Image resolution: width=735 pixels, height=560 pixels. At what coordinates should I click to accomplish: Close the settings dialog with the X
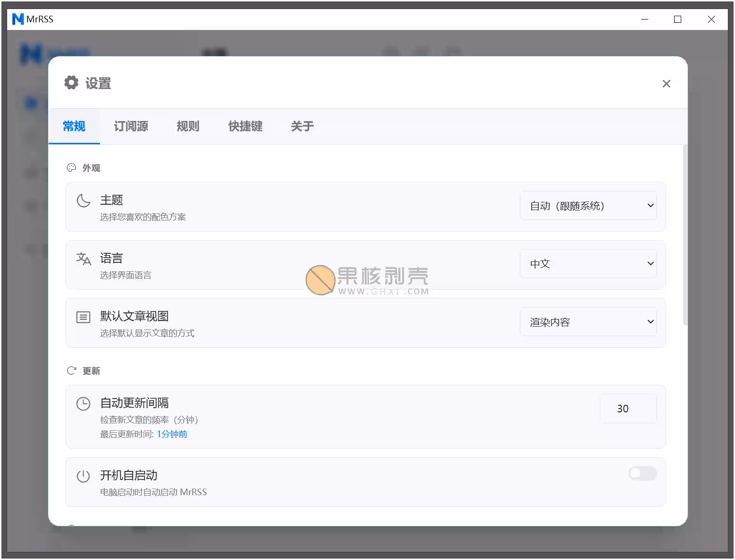point(666,83)
